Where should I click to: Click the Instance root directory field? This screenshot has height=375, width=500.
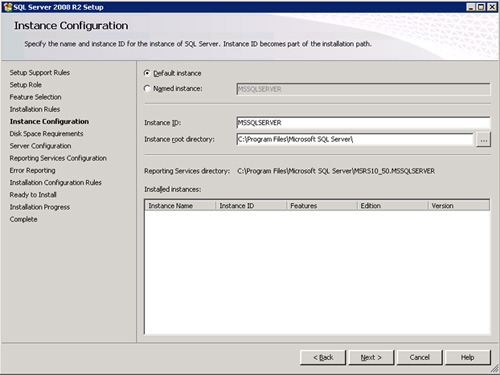coord(355,139)
